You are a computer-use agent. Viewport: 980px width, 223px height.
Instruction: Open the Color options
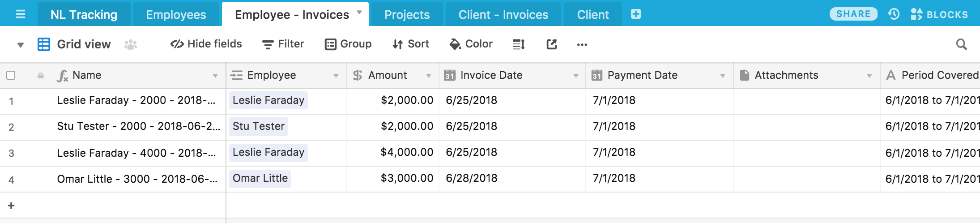coord(471,44)
